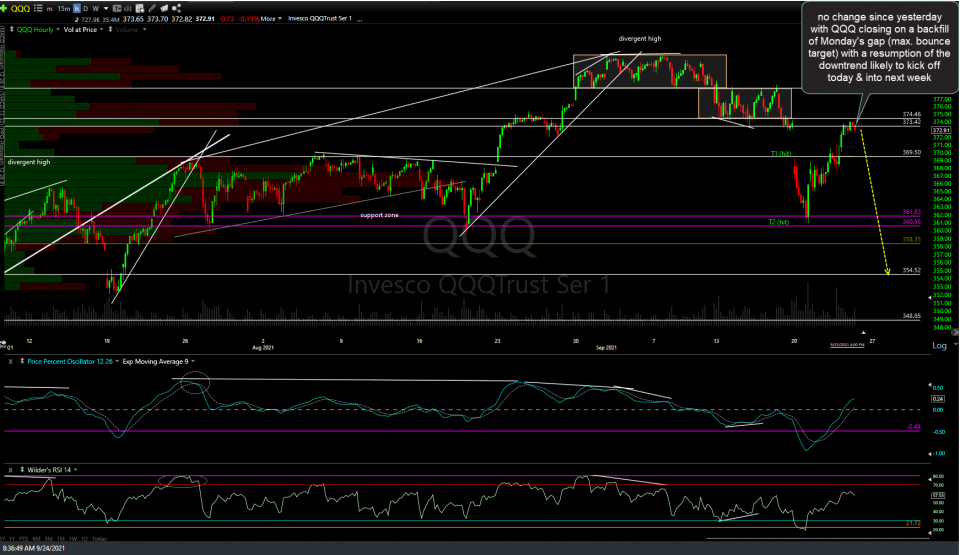The height and width of the screenshot is (555, 960).
Task: Click the oscillator value tag 0.24
Action: tap(937, 399)
